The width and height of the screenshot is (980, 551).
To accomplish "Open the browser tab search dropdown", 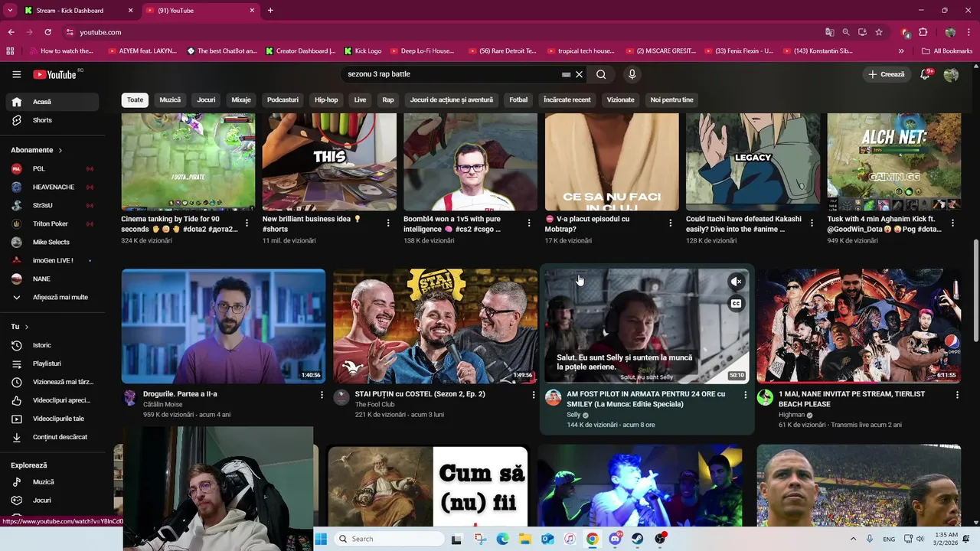I will tap(10, 11).
